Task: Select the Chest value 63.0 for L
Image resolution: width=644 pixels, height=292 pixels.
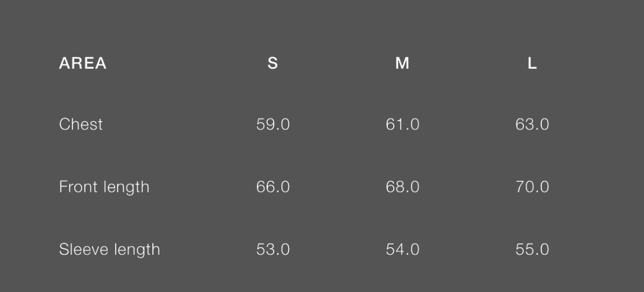Action: [532, 124]
